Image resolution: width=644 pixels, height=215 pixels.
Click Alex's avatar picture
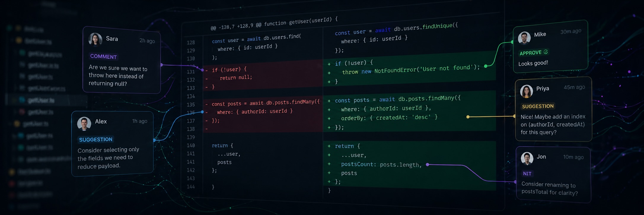click(84, 124)
